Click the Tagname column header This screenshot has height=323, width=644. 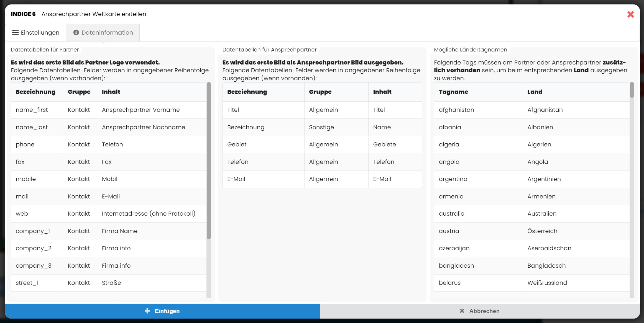[453, 92]
